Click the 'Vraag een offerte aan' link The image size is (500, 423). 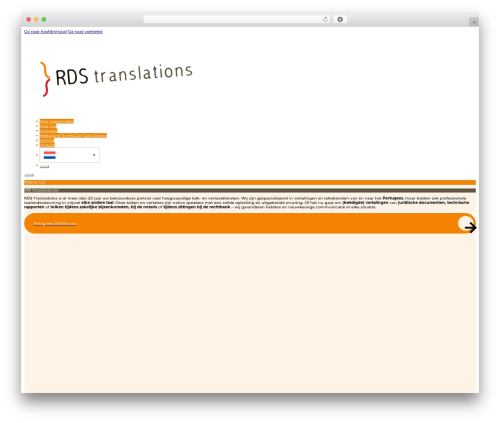pos(55,223)
